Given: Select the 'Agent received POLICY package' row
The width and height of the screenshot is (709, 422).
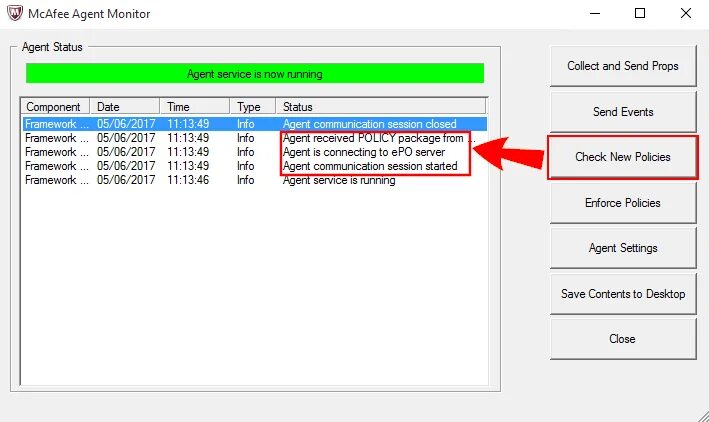Looking at the screenshot, I should click(x=255, y=138).
